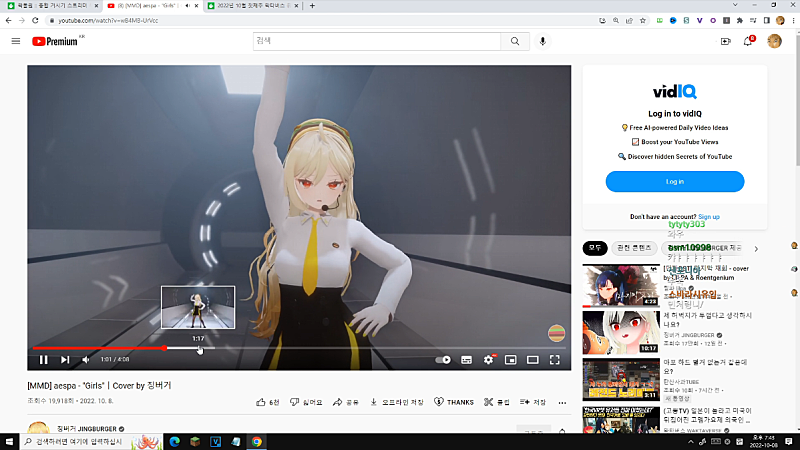
Task: Close the active YouTube tab
Action: tap(196, 6)
